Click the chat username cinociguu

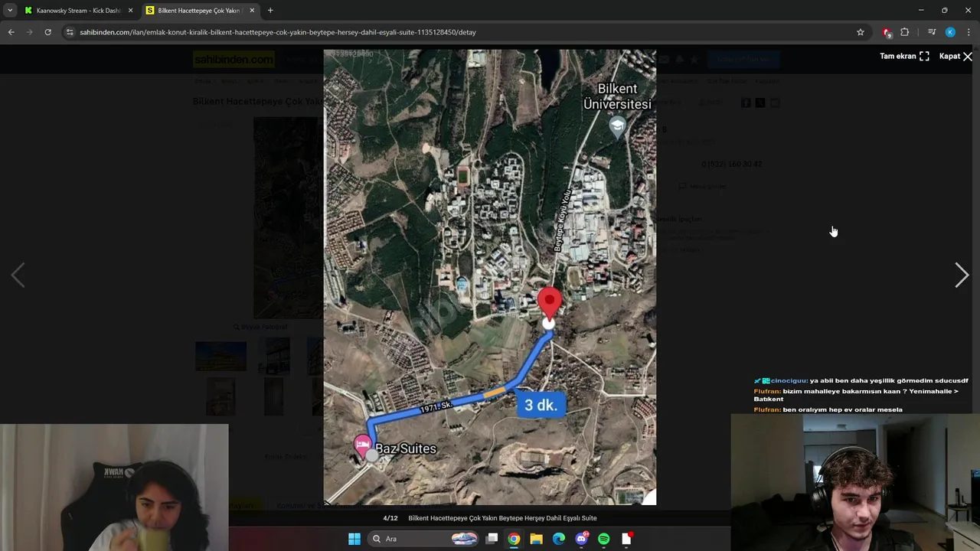click(789, 380)
